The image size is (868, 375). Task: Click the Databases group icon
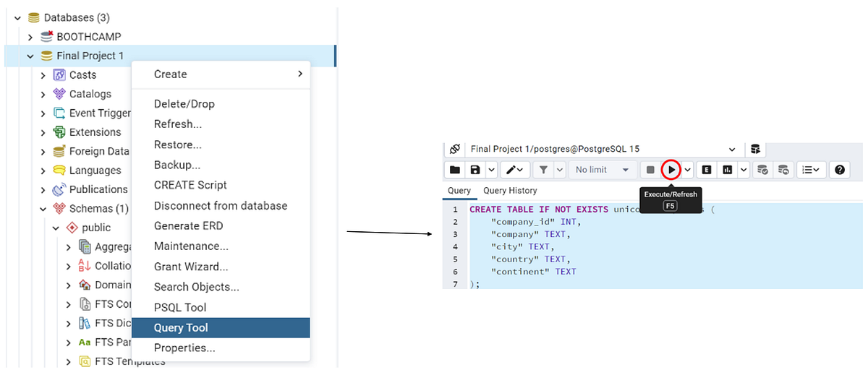pos(33,17)
